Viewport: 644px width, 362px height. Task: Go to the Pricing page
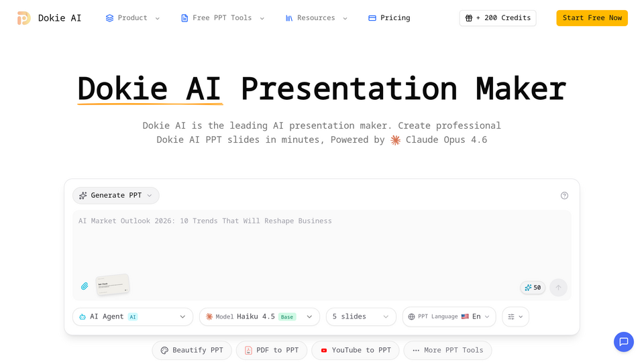point(389,18)
